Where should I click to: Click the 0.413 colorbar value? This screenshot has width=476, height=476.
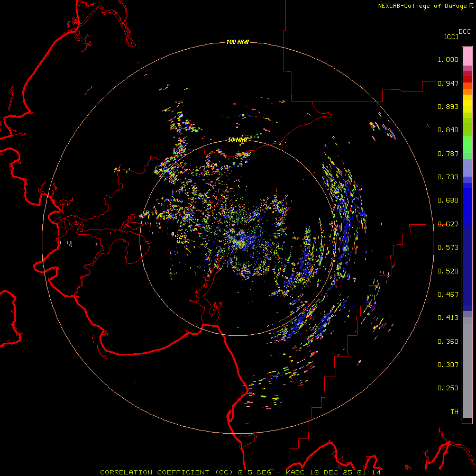click(448, 318)
